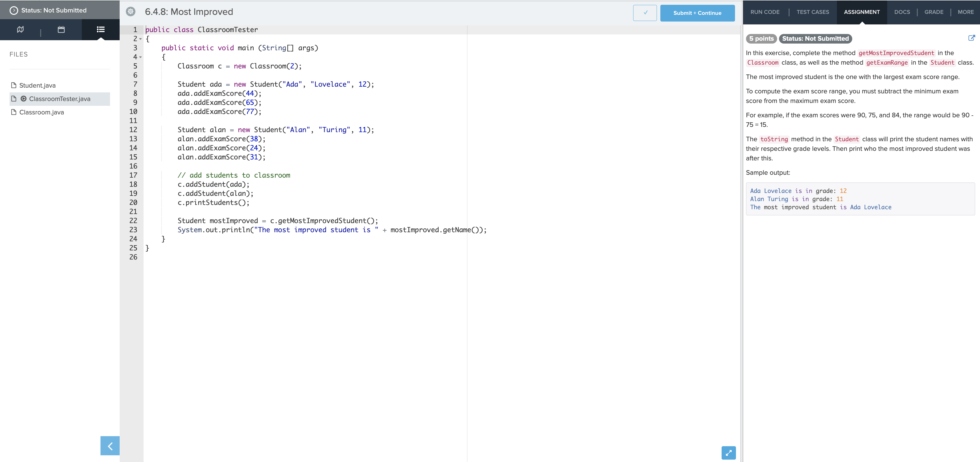
Task: Click the RUN CODE option
Action: pyautogui.click(x=765, y=12)
